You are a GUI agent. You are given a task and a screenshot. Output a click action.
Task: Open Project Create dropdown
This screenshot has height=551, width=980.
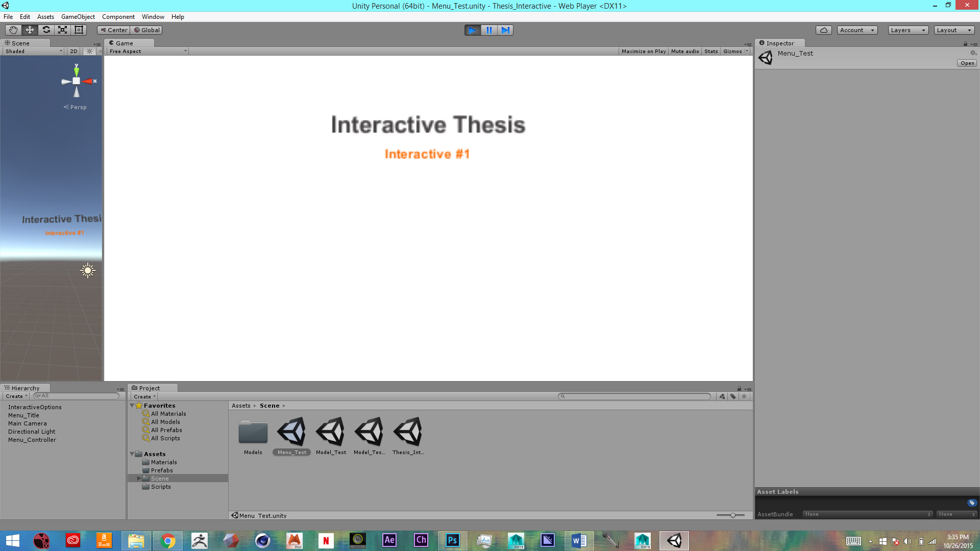pos(144,397)
